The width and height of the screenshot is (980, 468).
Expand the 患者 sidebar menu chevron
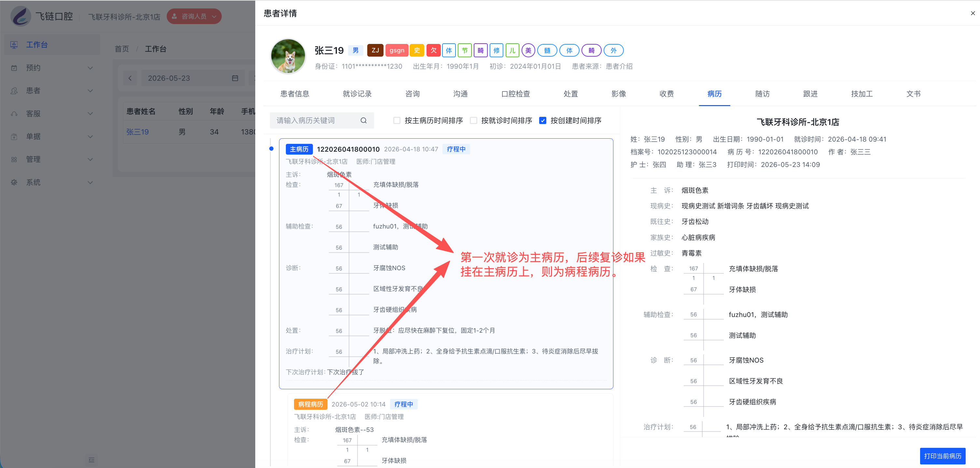click(90, 91)
